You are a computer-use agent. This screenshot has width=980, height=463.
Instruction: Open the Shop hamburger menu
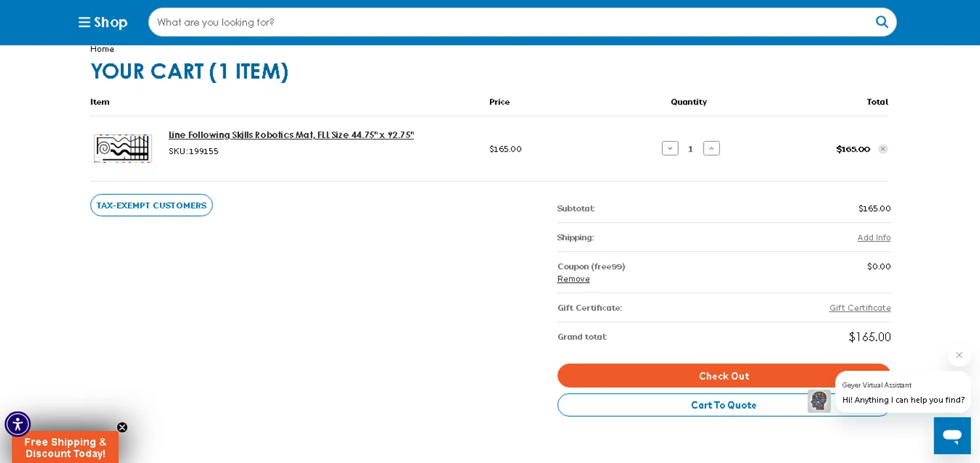pos(103,22)
